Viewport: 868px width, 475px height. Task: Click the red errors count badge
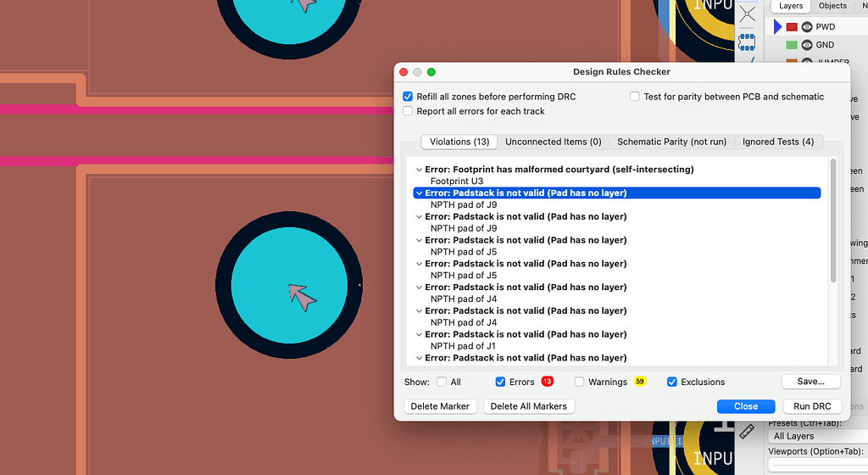point(547,382)
